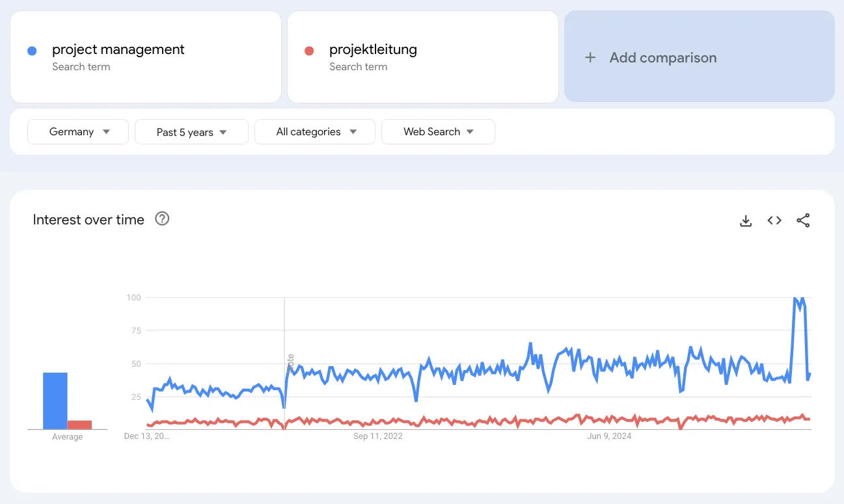Select the download arrow icon in the chart toolbar
844x504 pixels.
[x=745, y=220]
